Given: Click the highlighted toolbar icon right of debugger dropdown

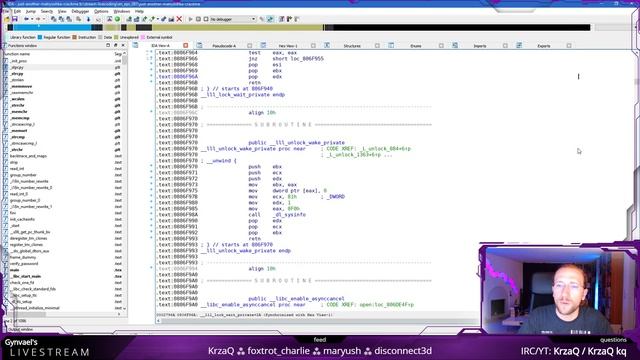Looking at the screenshot, I should click(x=270, y=19).
